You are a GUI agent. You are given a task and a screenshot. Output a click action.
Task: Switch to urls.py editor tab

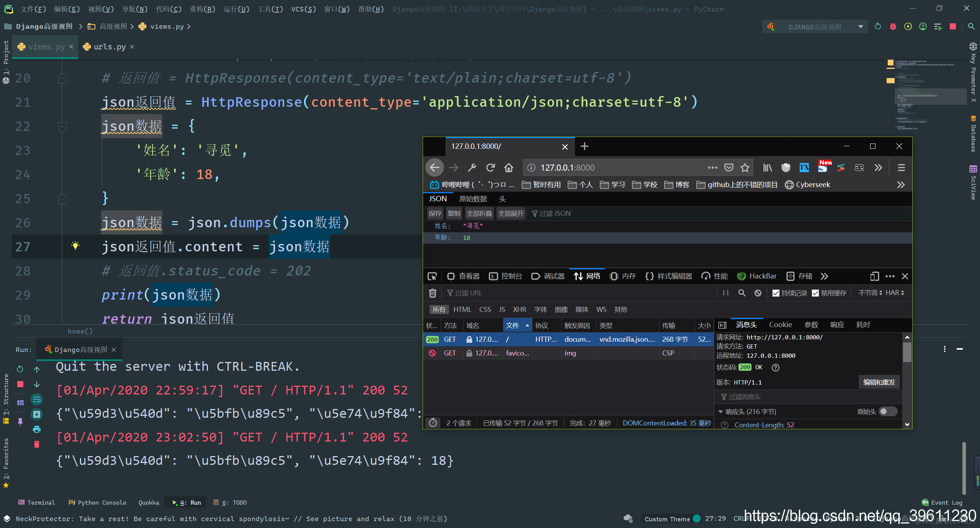tap(109, 47)
